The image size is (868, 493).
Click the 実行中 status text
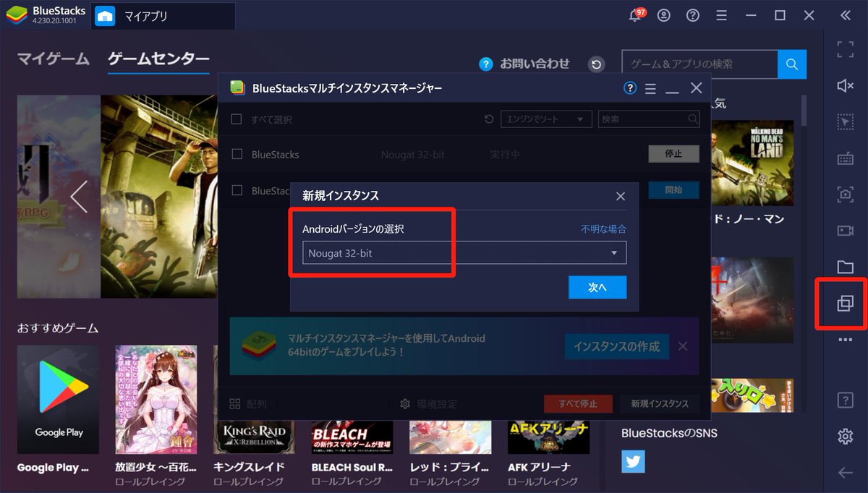pyautogui.click(x=505, y=155)
